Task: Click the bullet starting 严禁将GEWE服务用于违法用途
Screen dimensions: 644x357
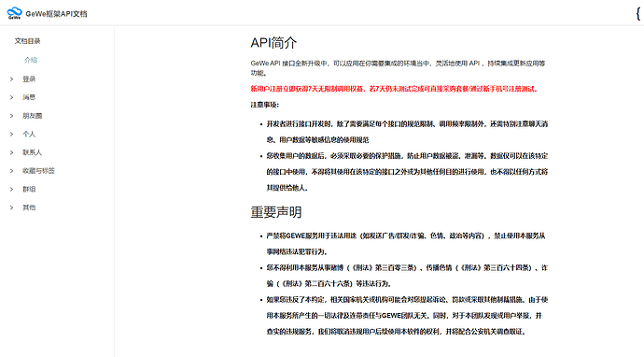Action: 406,244
